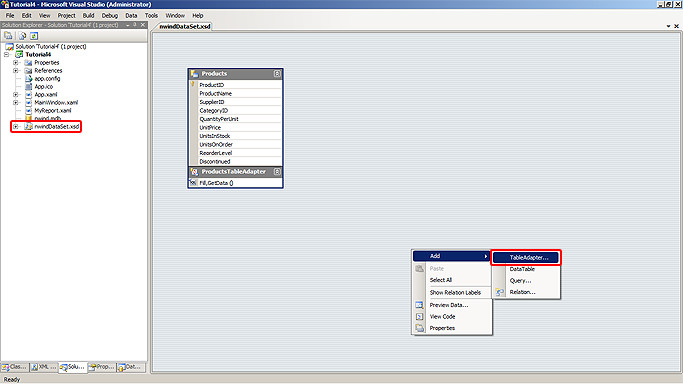683x384 pixels.
Task: Click the Refresh icon in Solution Explorer toolbar
Action: tap(34, 36)
